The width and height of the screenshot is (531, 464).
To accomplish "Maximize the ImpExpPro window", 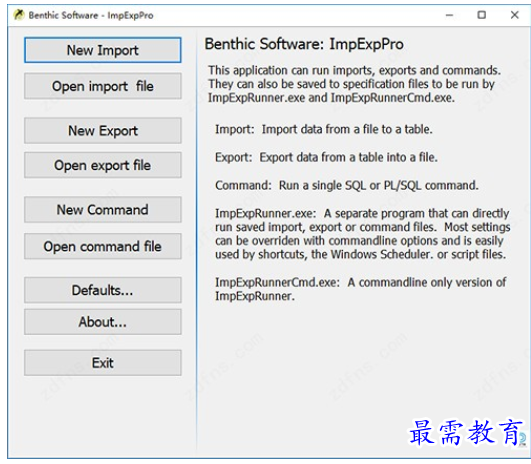I will coord(482,15).
